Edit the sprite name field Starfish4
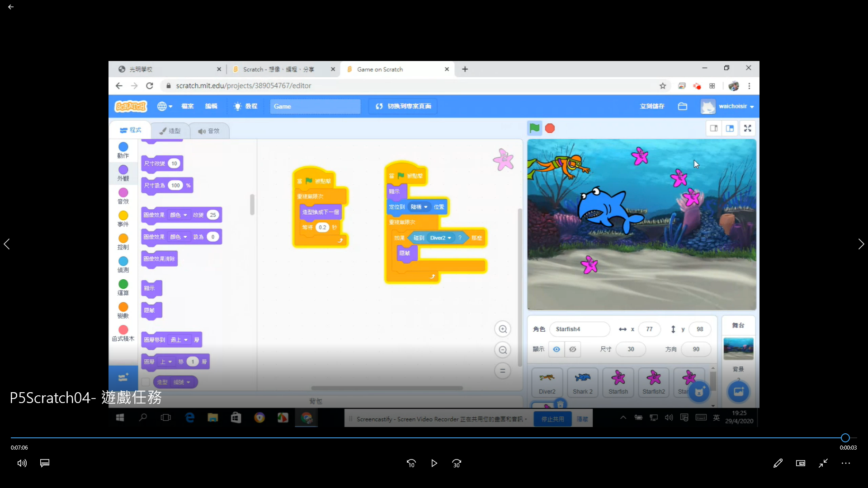Viewport: 868px width, 488px height. pyautogui.click(x=580, y=329)
